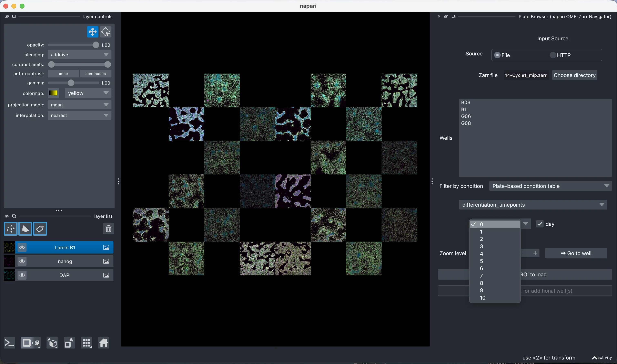Open the colormap yellow dropdown

[88, 93]
